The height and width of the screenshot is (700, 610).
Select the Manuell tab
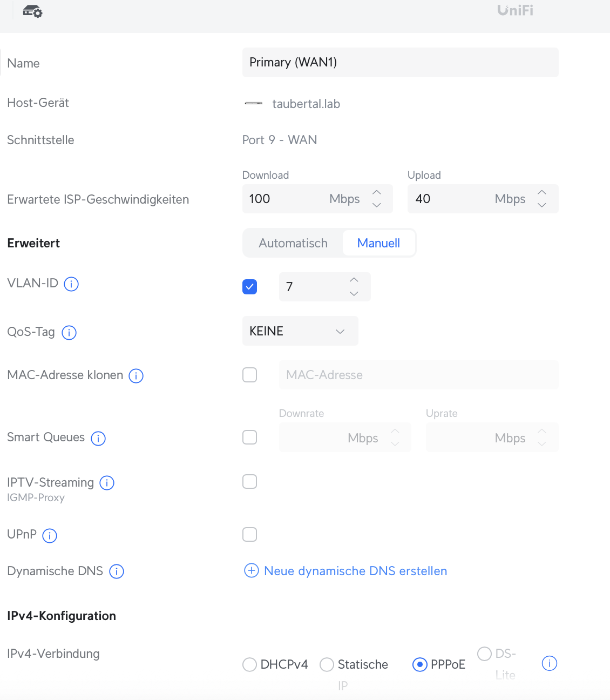click(378, 243)
